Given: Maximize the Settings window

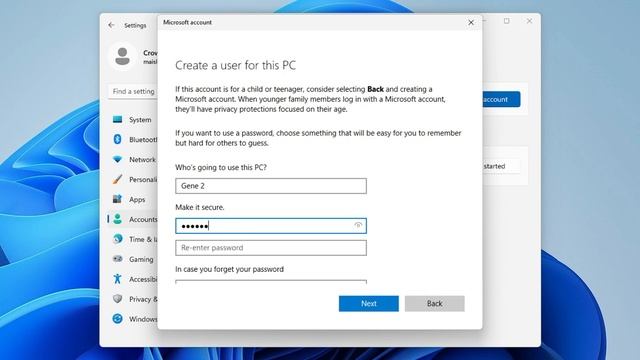Looking at the screenshot, I should 507,21.
